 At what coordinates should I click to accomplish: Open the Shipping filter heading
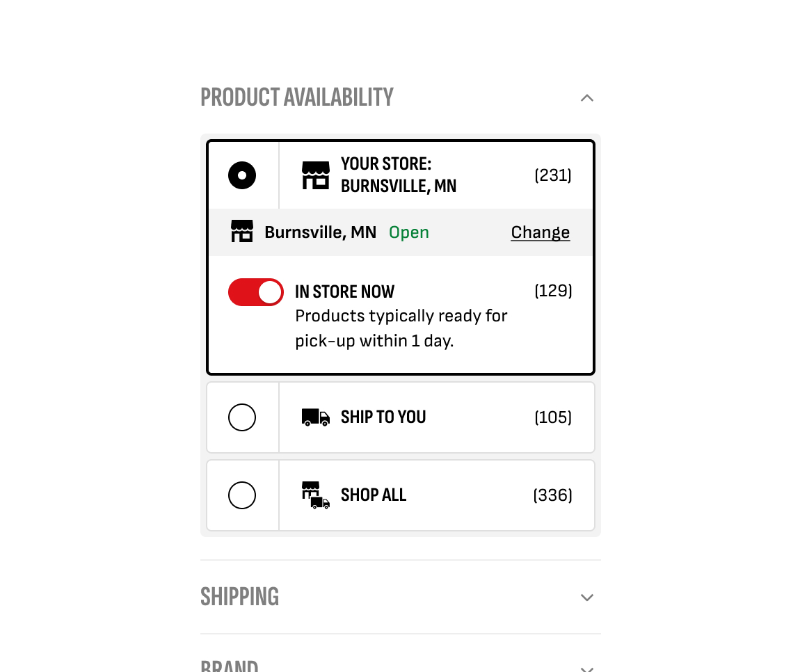tap(239, 597)
